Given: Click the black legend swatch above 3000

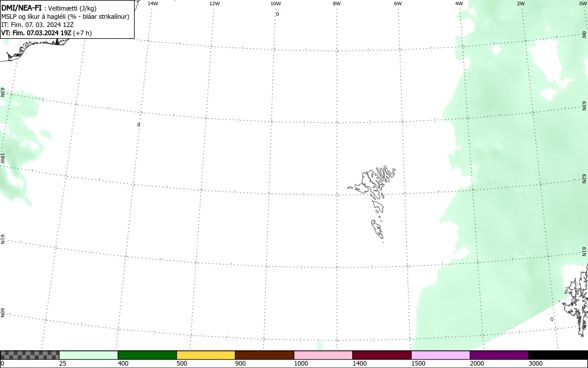Looking at the screenshot, I should (558, 355).
